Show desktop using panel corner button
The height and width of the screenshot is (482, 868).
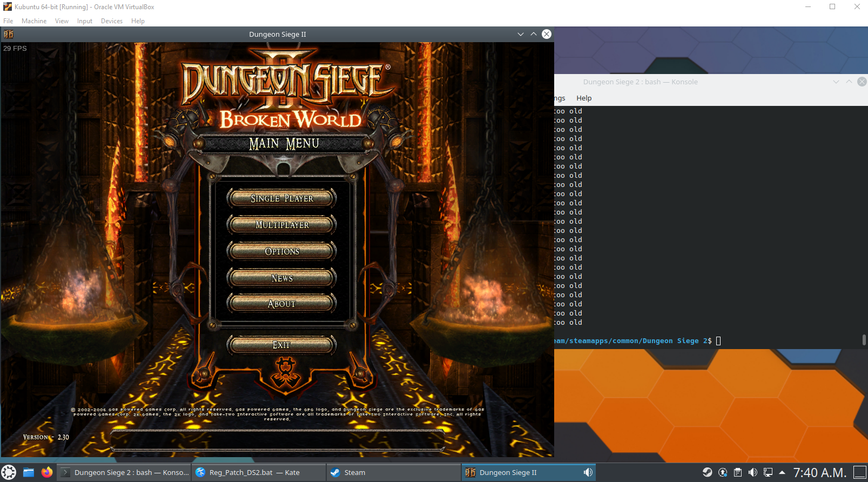pos(859,472)
